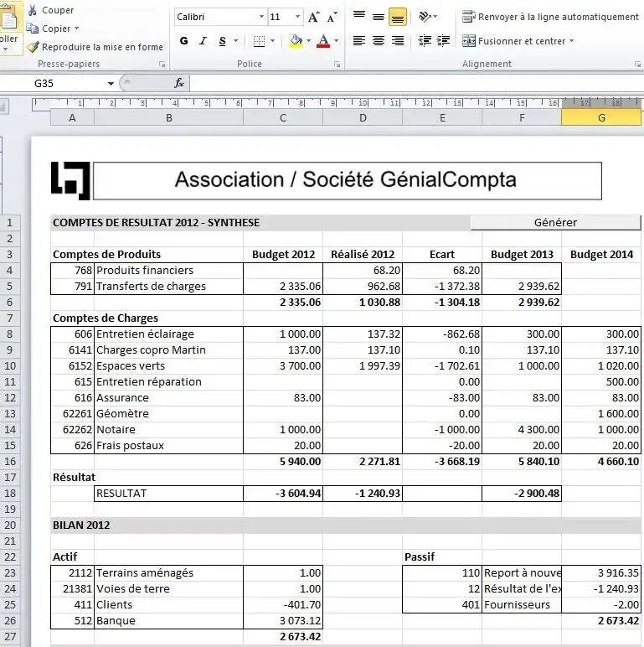Click the text orientation icon
The height and width of the screenshot is (647, 644).
click(425, 17)
